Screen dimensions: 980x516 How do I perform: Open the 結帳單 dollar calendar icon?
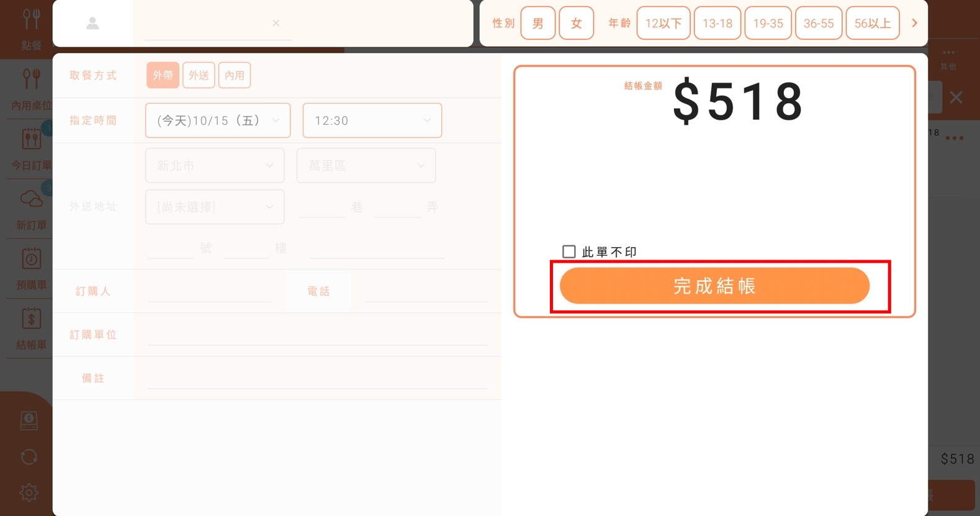[x=31, y=319]
